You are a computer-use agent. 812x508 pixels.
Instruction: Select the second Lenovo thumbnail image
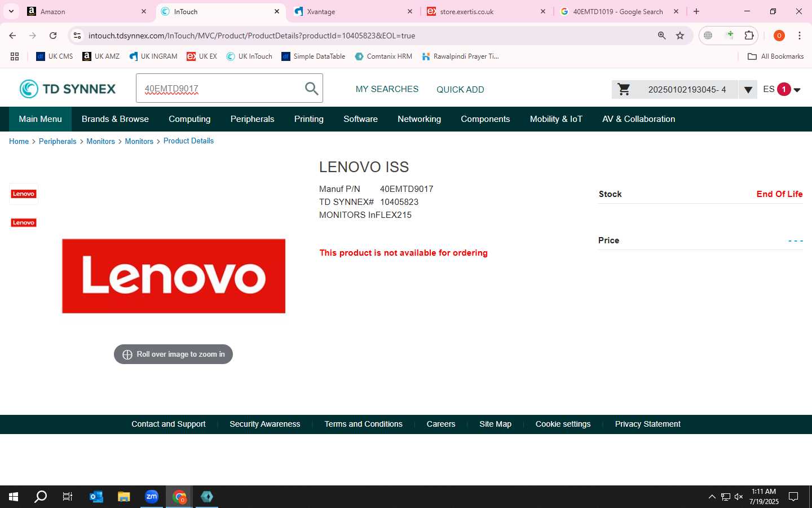[24, 222]
